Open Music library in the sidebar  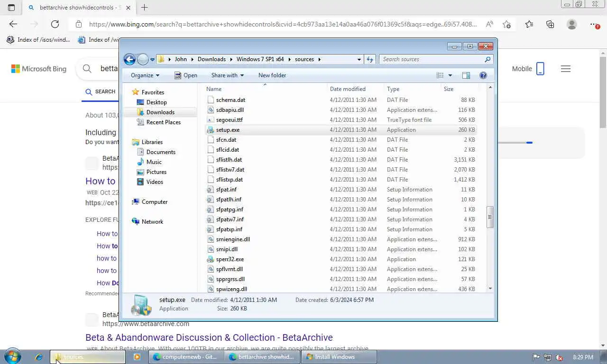[x=154, y=162]
